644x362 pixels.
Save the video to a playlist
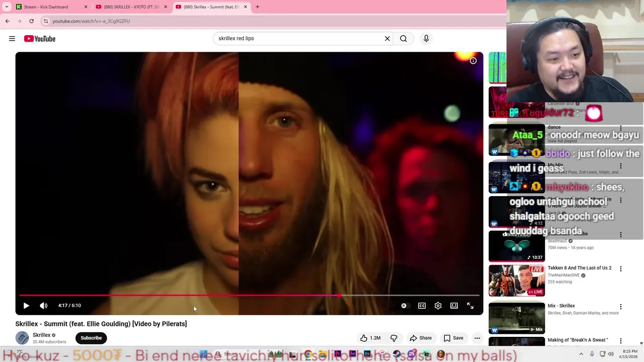pos(453,338)
